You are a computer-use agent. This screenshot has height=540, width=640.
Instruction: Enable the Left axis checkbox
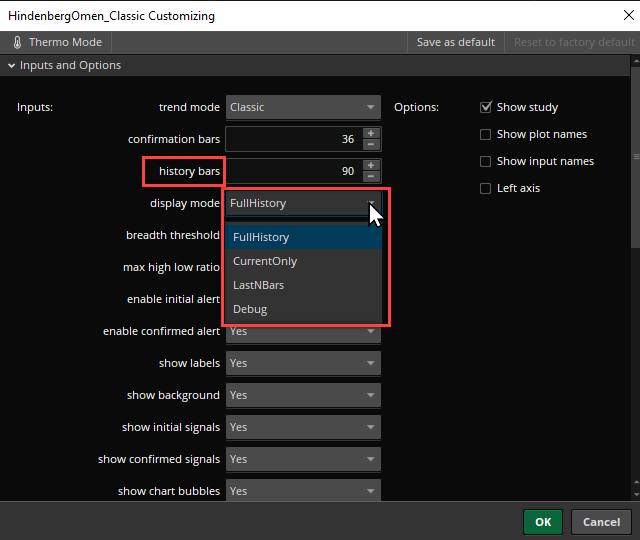coord(485,188)
